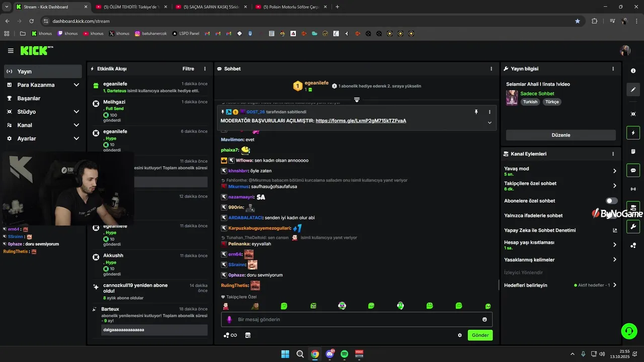Screen dimensions: 644x362
Task: Open the Windows Start menu
Action: (285, 354)
